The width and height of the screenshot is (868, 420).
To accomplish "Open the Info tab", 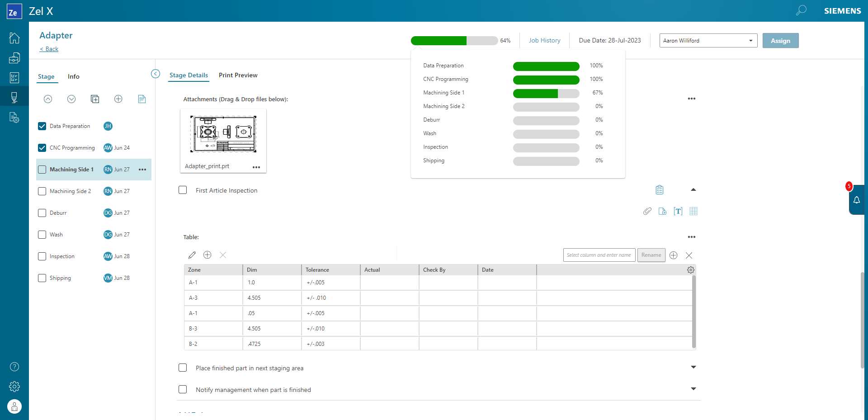I will click(74, 76).
